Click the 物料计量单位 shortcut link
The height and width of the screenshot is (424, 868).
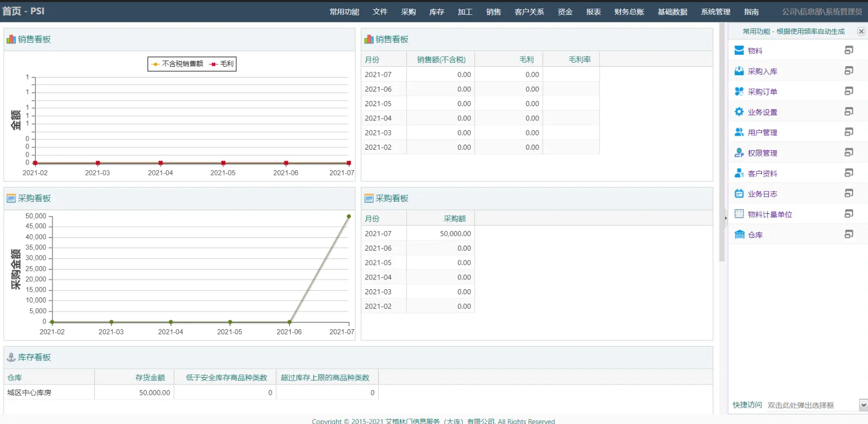point(770,215)
